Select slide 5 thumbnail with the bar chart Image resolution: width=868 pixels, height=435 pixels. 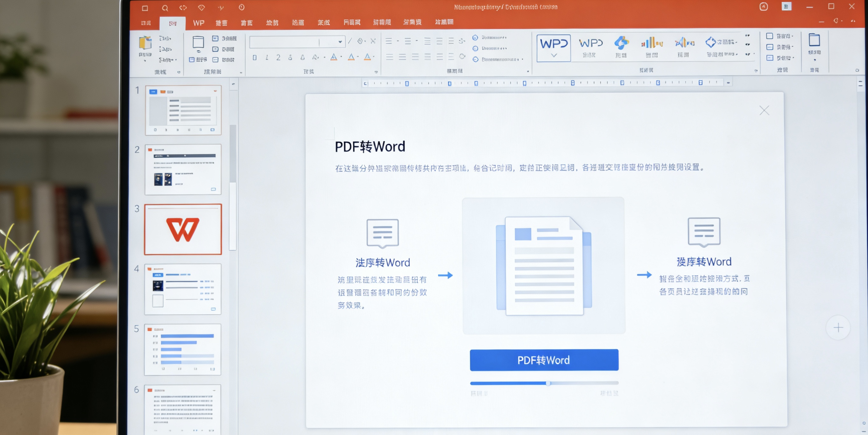182,349
